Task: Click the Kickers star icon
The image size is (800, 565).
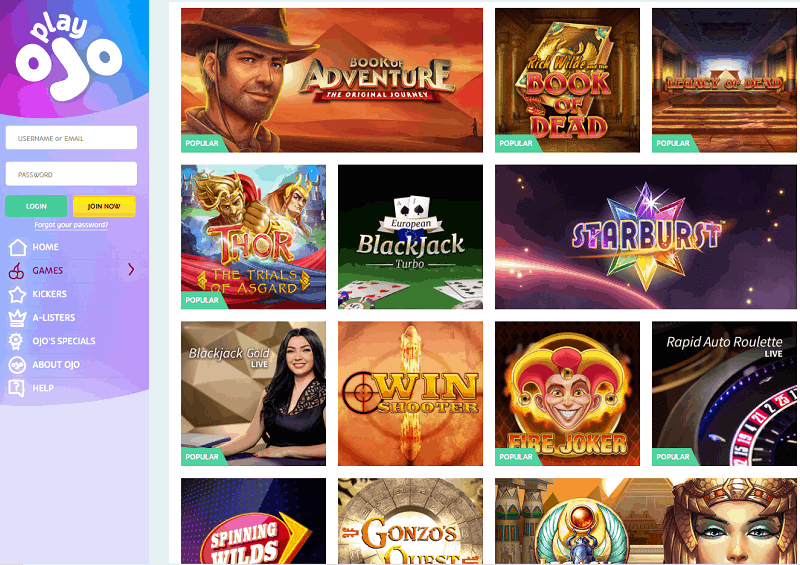Action: (x=17, y=294)
